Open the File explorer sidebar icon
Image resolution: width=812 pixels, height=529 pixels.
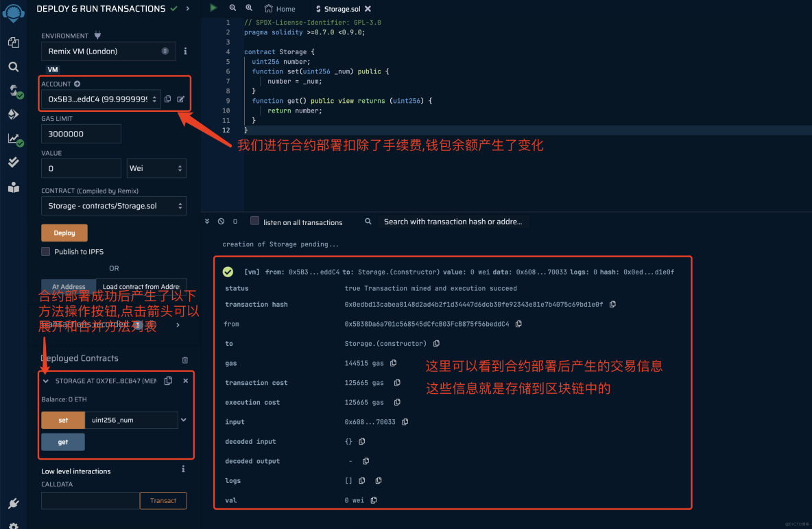[x=14, y=42]
